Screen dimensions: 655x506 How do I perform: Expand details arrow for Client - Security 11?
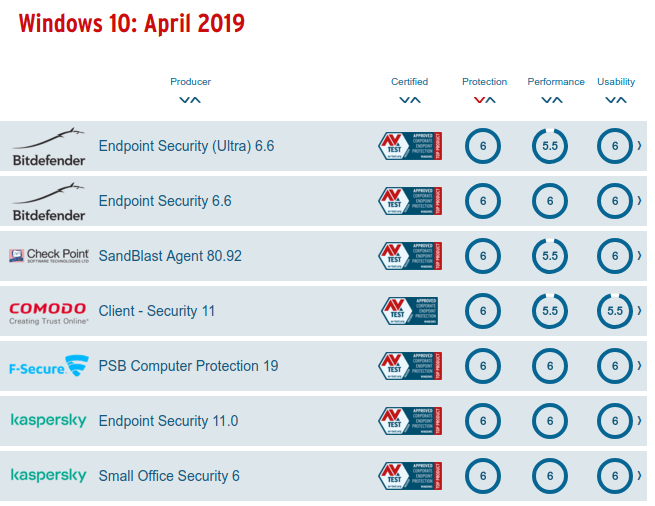coord(640,310)
